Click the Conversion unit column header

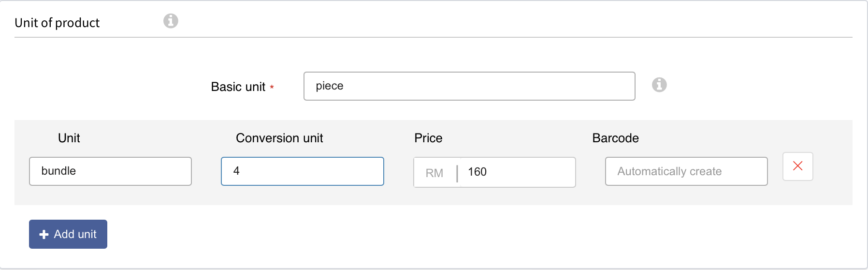pyautogui.click(x=279, y=138)
